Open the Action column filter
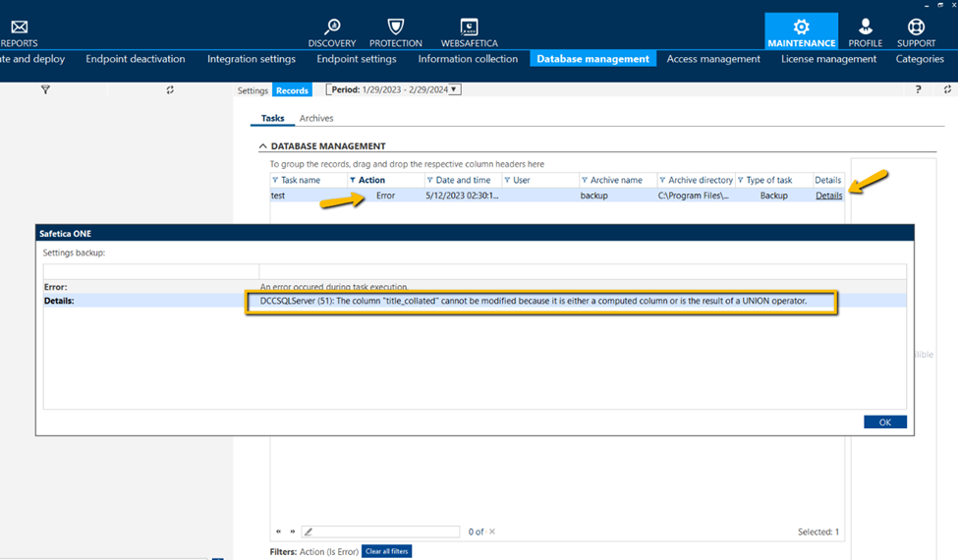958x560 pixels. point(354,181)
